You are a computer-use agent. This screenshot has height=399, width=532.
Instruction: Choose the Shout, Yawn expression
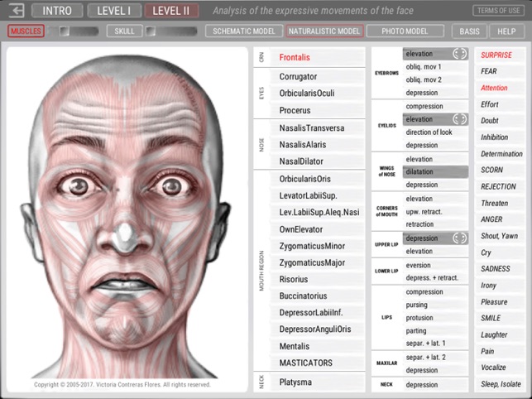click(500, 236)
